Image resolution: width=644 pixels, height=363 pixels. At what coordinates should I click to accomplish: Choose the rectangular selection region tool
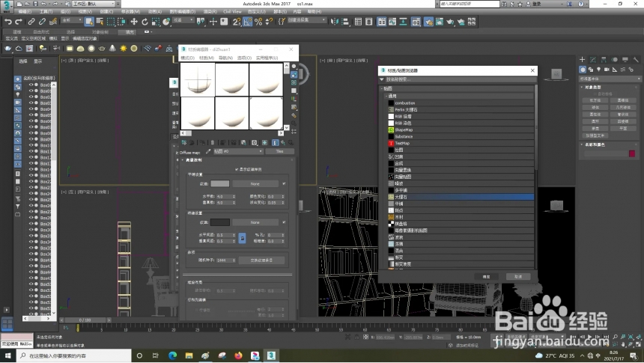click(x=111, y=22)
